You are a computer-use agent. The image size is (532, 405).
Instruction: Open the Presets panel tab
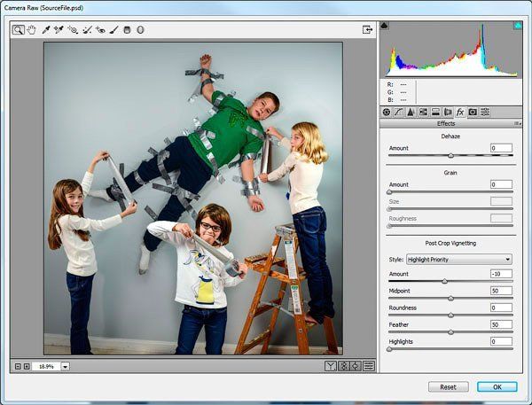[485, 112]
